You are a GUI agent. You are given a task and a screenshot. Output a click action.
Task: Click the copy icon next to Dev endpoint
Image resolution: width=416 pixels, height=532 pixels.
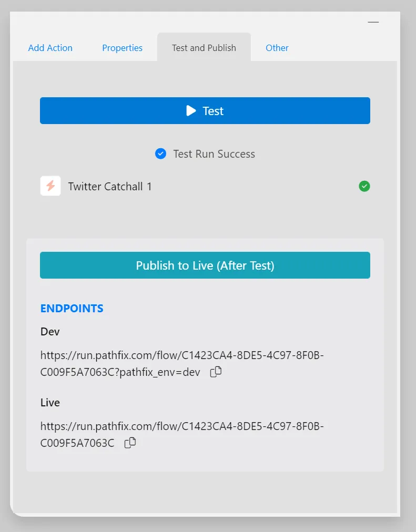coord(216,372)
